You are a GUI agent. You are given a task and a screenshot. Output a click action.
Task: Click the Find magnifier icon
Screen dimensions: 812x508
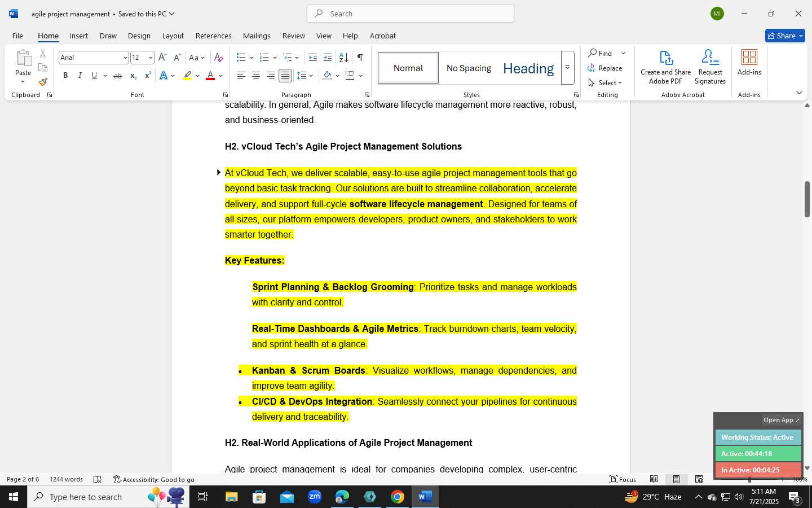[593, 53]
